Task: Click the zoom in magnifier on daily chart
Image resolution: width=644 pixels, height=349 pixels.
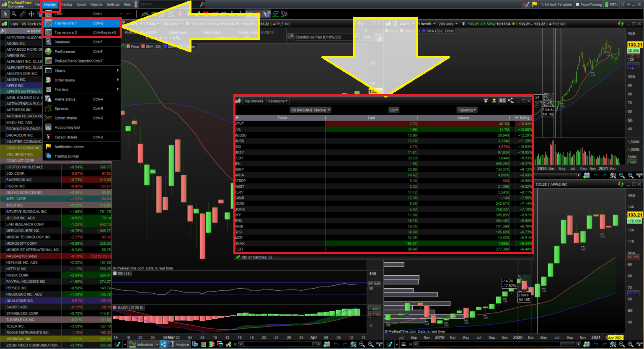Action: click(371, 344)
